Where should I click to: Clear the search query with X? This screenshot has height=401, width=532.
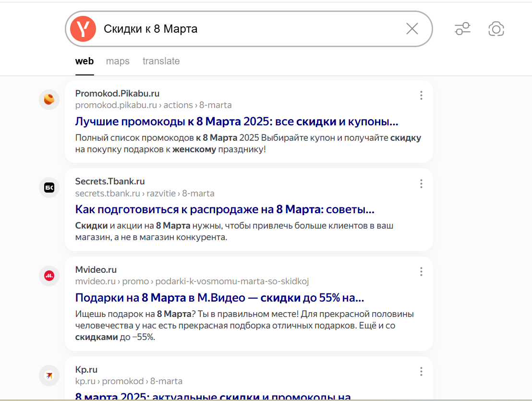[x=412, y=29]
